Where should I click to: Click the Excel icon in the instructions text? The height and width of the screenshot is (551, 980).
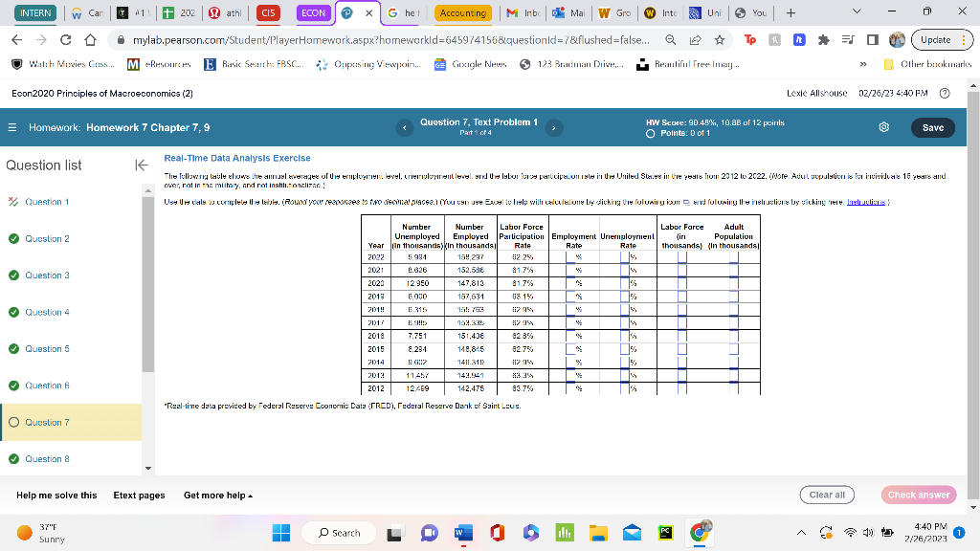pos(685,201)
